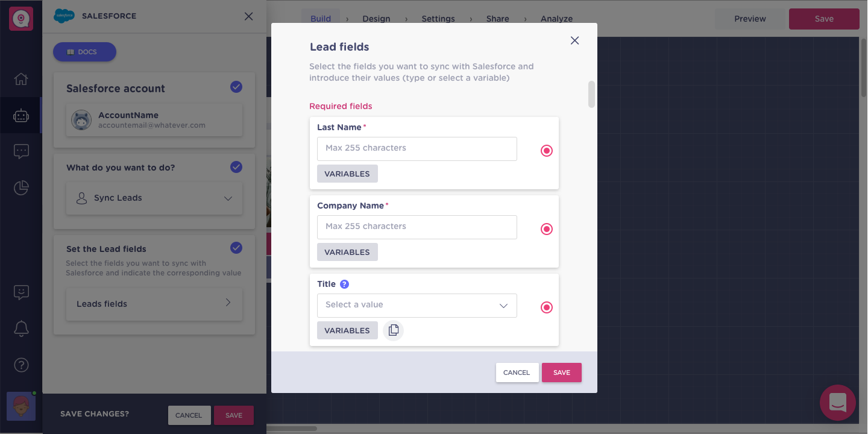Click the Last Name input field

tap(417, 149)
